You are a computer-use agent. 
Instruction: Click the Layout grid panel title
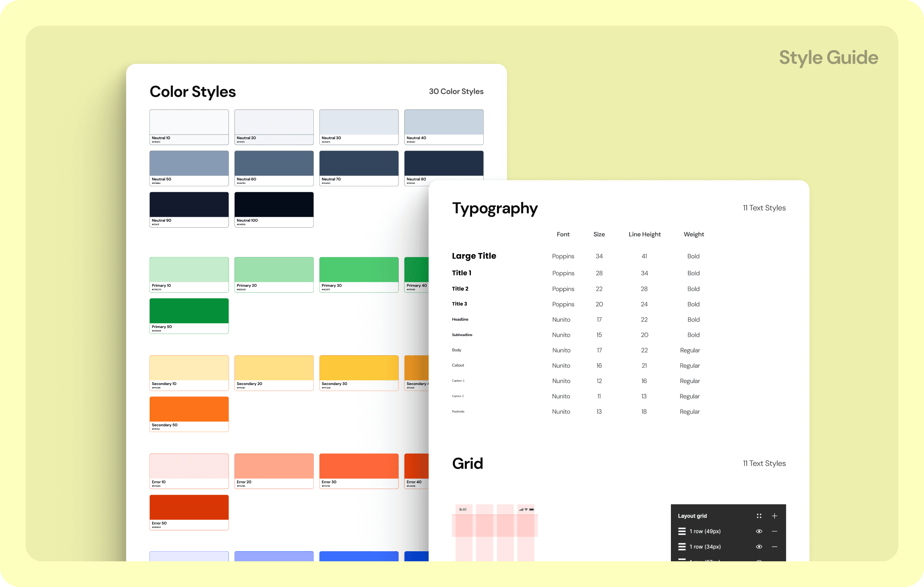(692, 516)
